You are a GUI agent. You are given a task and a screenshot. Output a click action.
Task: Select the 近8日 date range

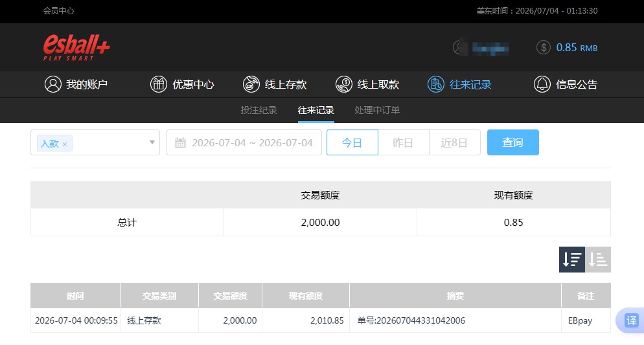point(455,142)
